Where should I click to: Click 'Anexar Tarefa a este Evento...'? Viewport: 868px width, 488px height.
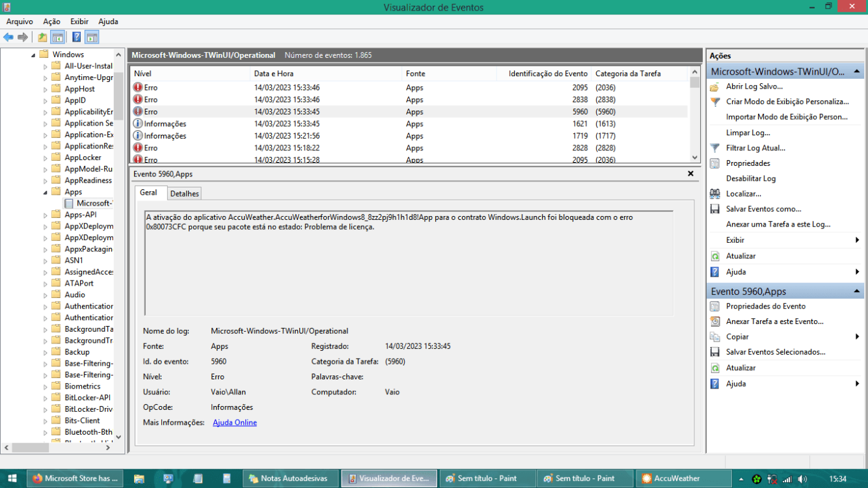(774, 321)
